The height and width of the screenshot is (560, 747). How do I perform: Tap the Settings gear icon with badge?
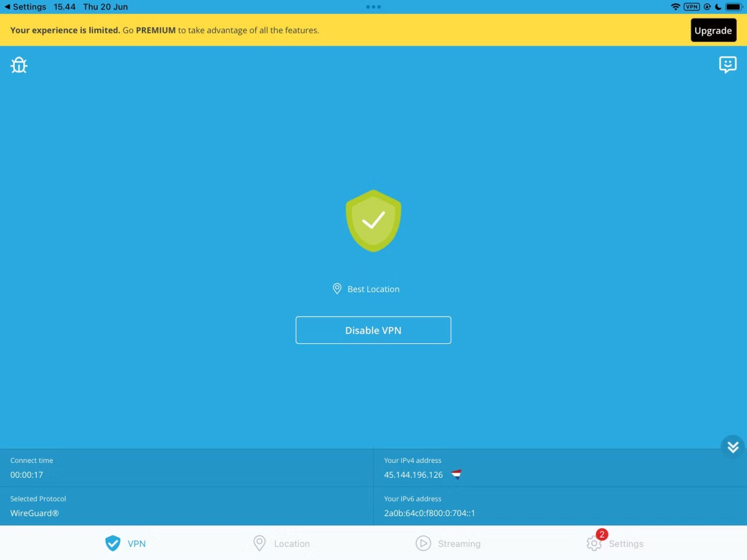tap(594, 543)
